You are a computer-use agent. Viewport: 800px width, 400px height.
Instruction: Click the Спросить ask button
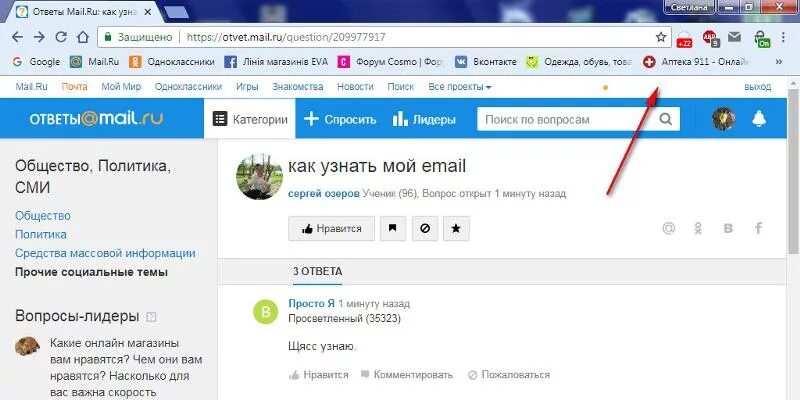pyautogui.click(x=340, y=119)
